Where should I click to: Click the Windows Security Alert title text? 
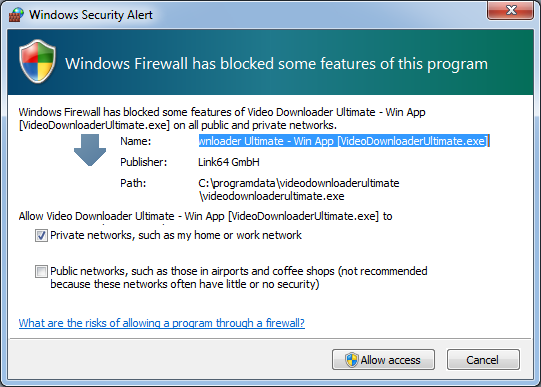(91, 15)
